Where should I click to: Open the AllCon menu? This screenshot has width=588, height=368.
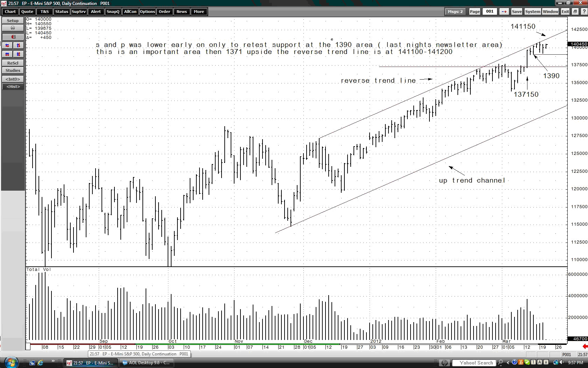(x=130, y=12)
